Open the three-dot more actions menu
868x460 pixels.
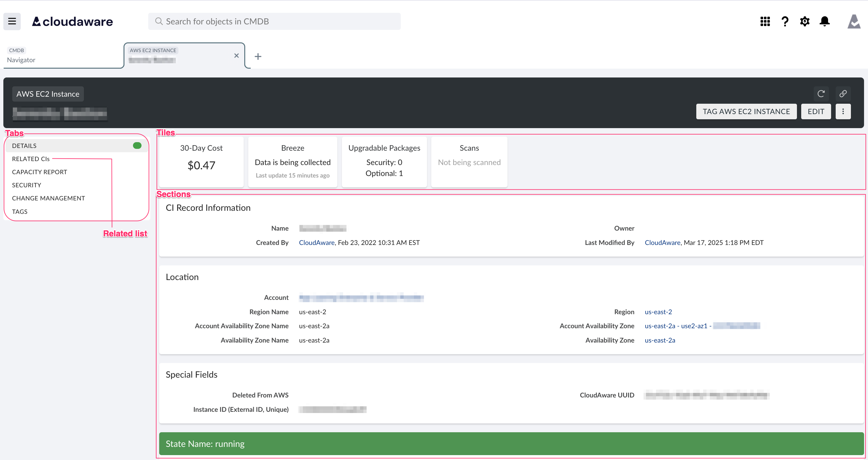843,112
